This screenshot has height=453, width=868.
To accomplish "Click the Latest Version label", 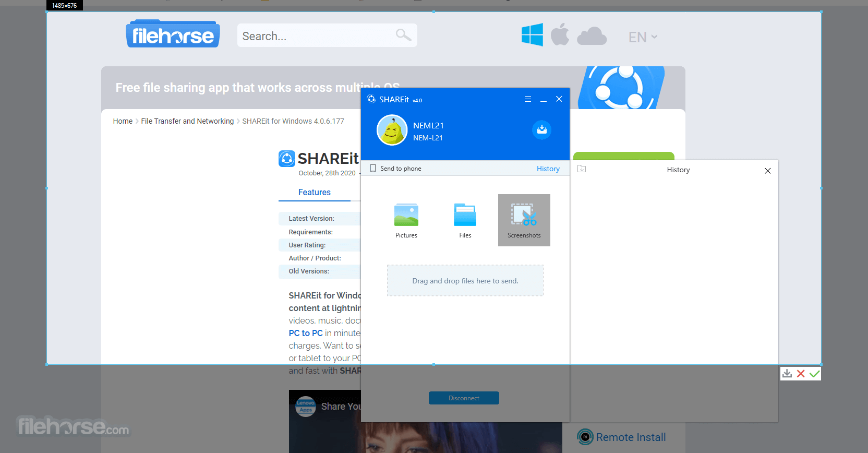I will click(311, 219).
